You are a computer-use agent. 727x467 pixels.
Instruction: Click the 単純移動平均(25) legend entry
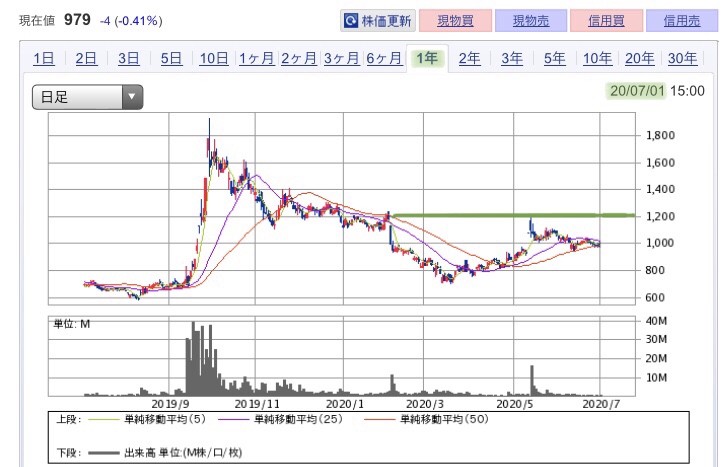tap(299, 419)
